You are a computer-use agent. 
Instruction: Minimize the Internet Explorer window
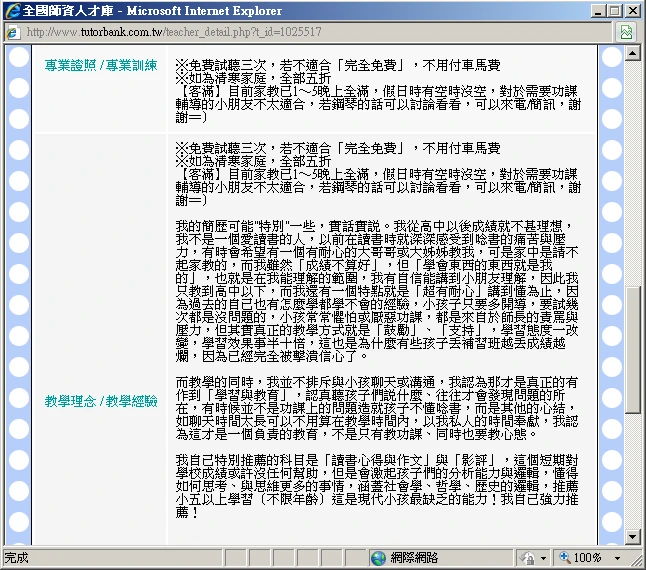[x=594, y=10]
